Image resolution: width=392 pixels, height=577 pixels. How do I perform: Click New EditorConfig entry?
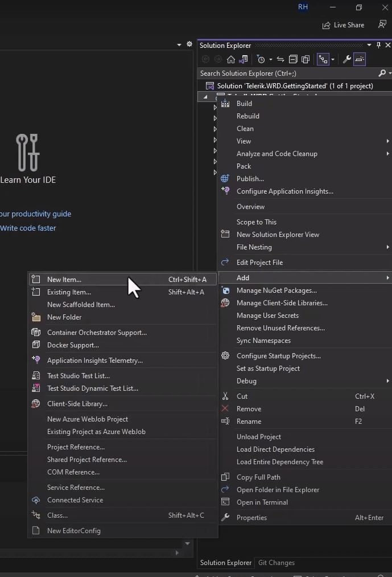tap(123, 531)
